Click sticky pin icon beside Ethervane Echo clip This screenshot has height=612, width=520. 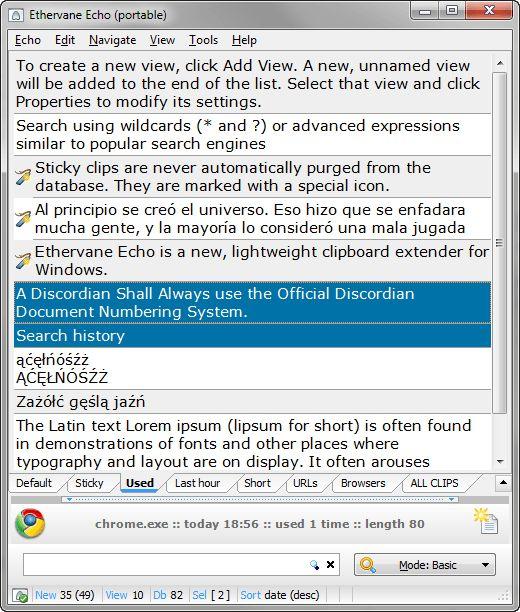[x=23, y=260]
